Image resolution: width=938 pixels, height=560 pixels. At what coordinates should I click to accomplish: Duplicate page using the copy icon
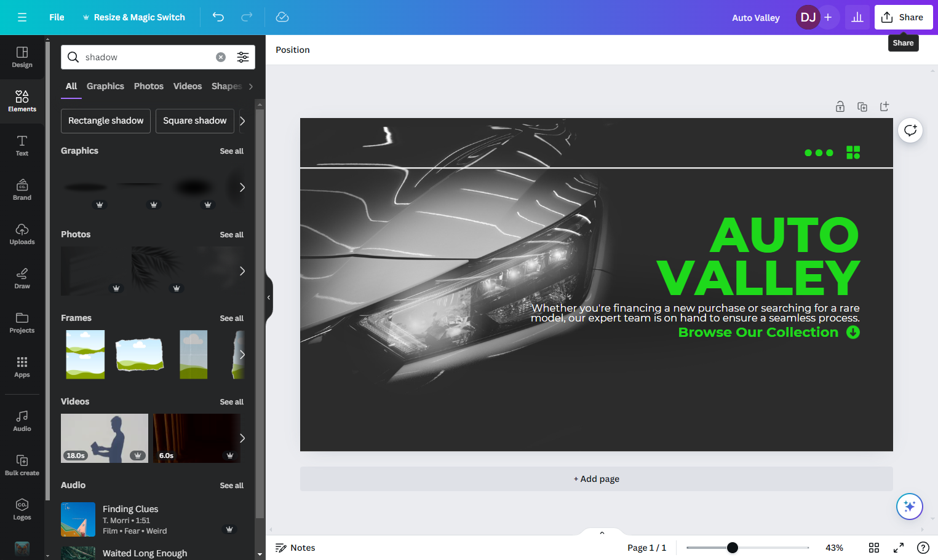pos(862,106)
